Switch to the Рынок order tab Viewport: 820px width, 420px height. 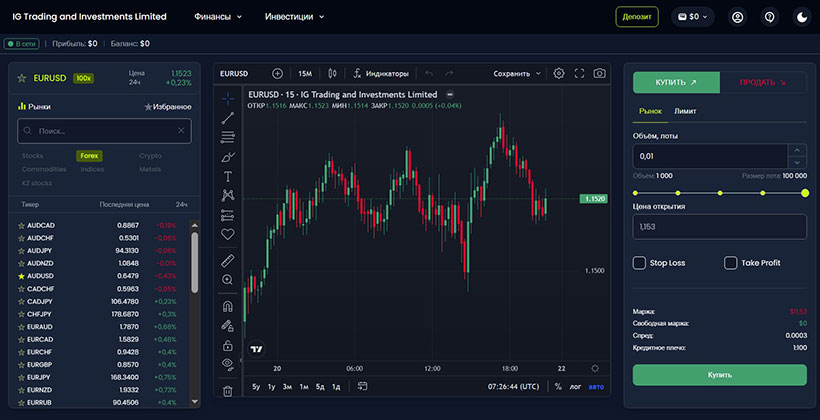pyautogui.click(x=650, y=111)
